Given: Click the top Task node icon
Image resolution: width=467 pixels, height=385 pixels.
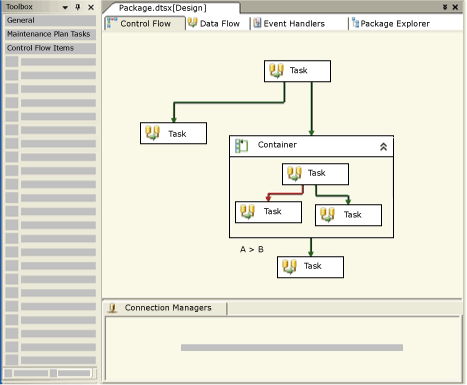Looking at the screenshot, I should pyautogui.click(x=276, y=70).
